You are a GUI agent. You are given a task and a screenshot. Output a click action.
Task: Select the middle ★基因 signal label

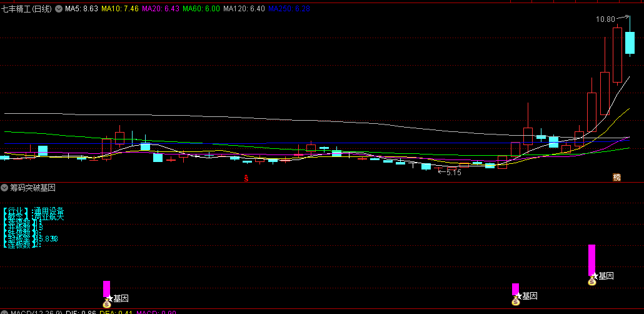click(x=527, y=296)
